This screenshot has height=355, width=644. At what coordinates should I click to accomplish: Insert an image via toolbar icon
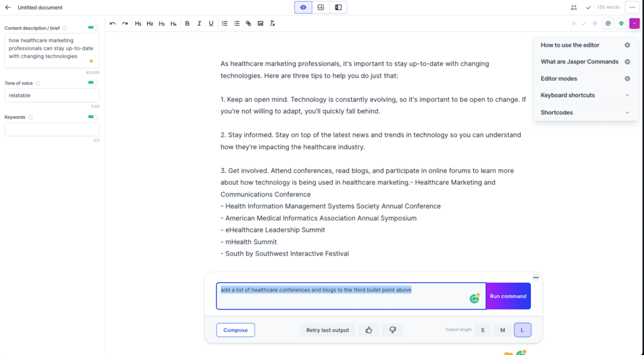click(260, 24)
